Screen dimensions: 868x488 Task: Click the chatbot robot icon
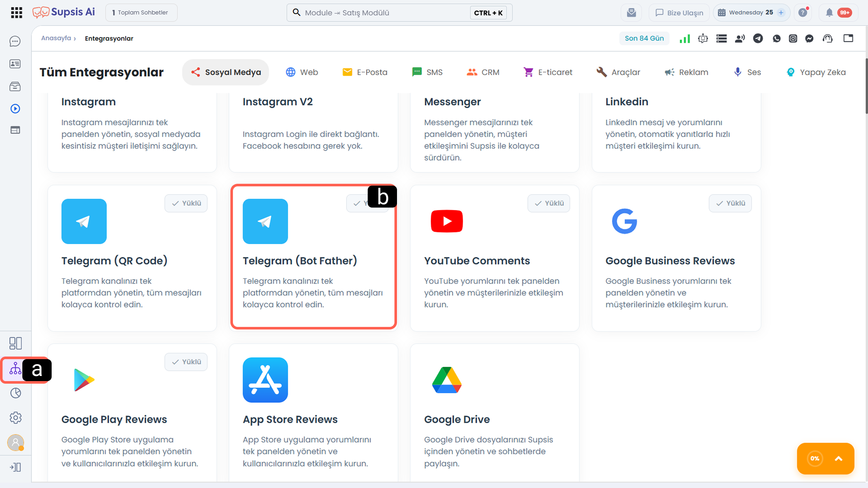(703, 38)
